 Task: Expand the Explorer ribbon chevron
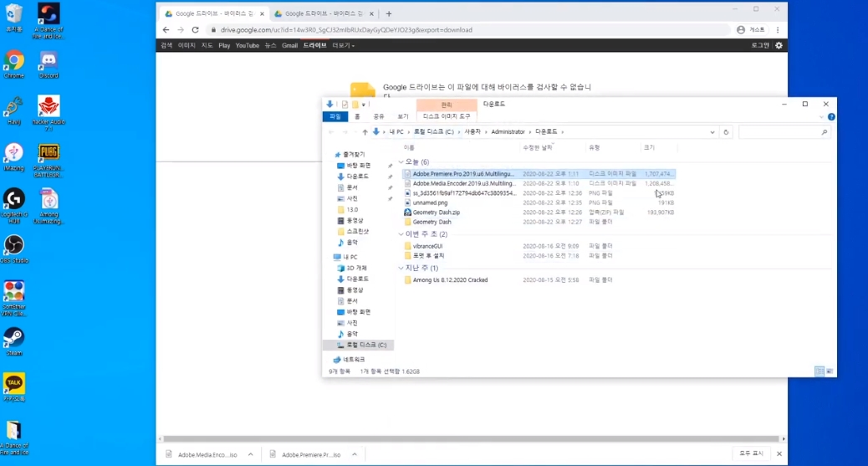[x=821, y=117]
